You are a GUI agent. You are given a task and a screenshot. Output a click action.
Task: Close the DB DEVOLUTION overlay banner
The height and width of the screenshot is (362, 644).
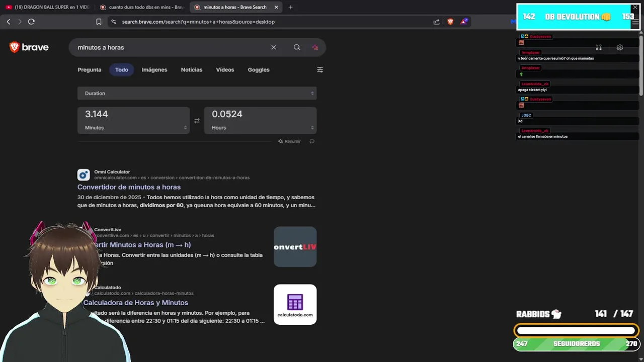pyautogui.click(x=635, y=8)
